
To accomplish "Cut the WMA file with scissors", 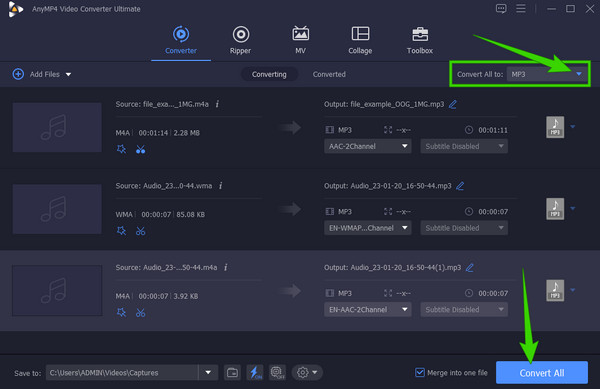I will click(x=140, y=231).
